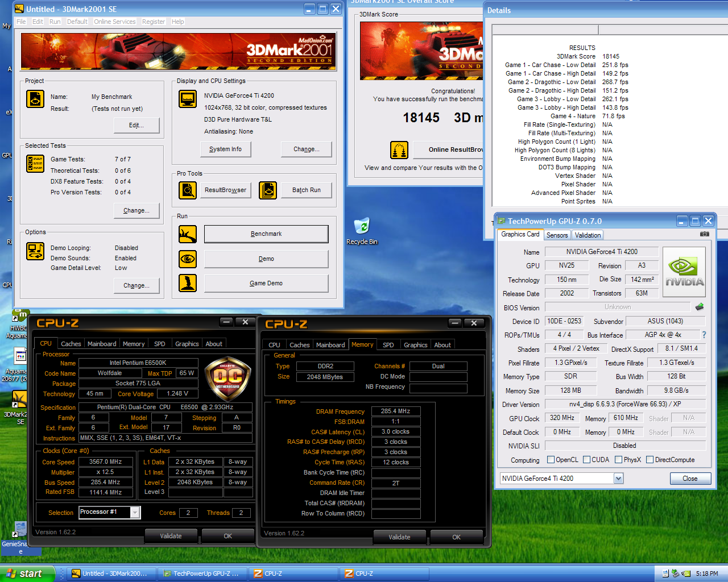
Task: Switch to the Sensors tab in GPU-Z
Action: click(557, 235)
